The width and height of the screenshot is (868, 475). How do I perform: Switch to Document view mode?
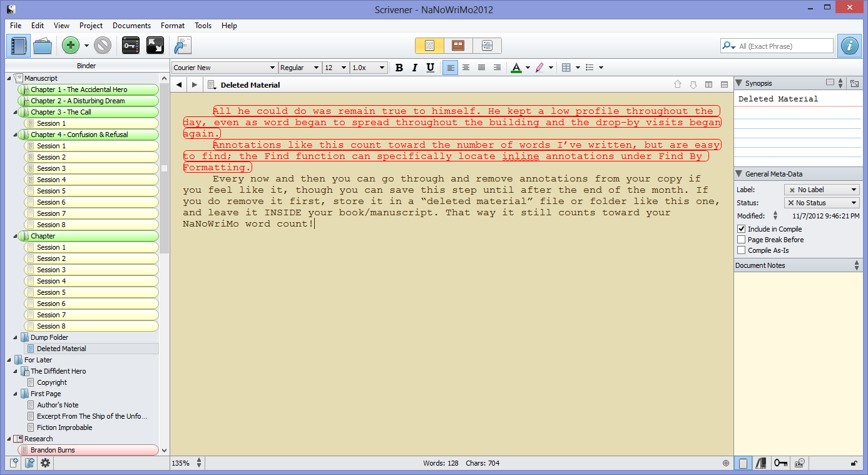coord(429,46)
